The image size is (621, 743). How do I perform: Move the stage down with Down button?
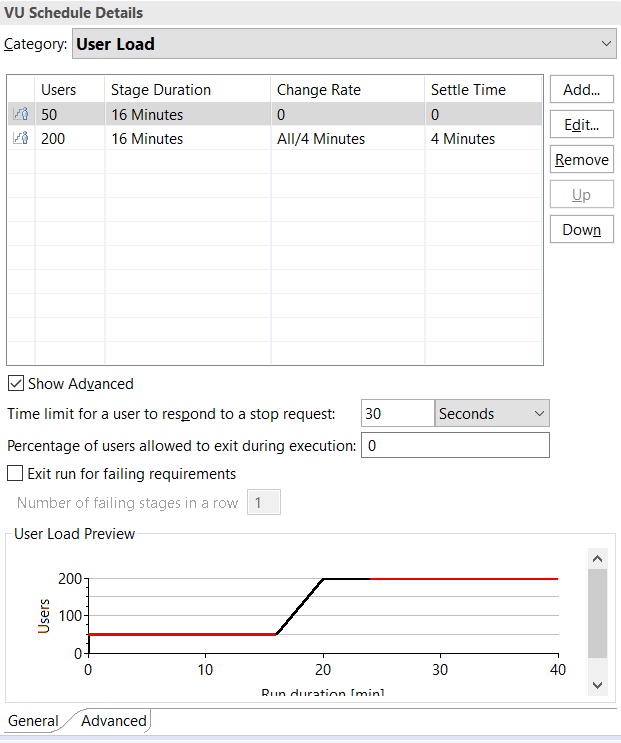[581, 230]
